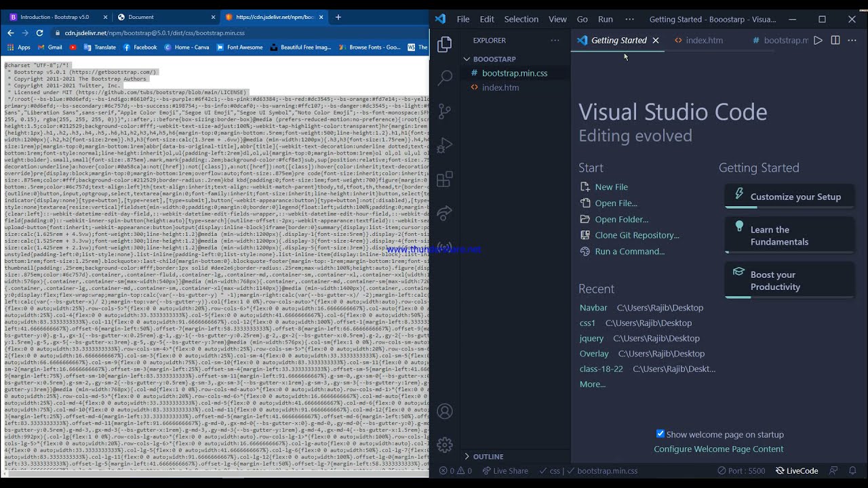Click the browser address bar URL
868x488 pixels.
click(155, 33)
